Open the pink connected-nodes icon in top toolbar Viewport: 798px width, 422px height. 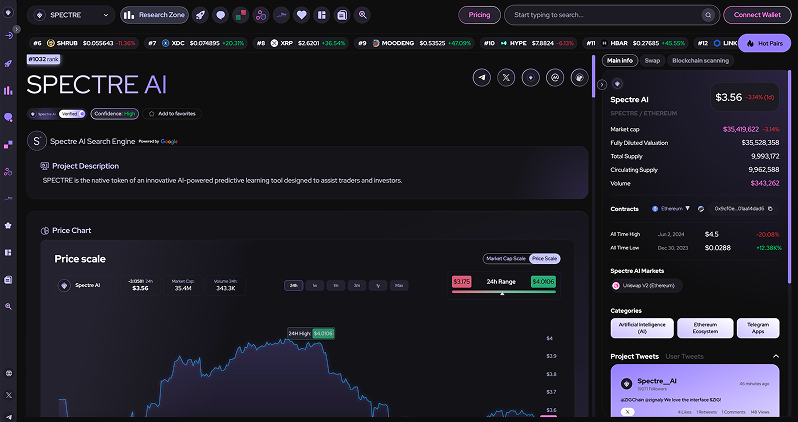[261, 15]
